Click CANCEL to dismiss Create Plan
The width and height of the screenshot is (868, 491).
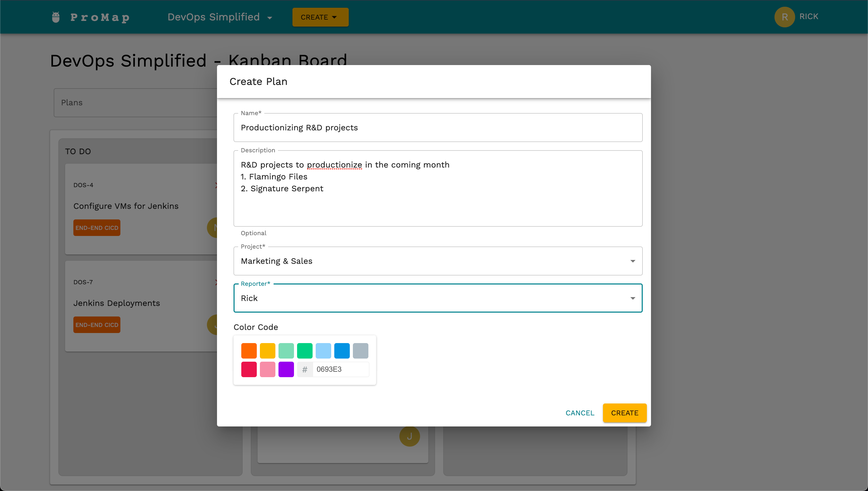coord(580,413)
